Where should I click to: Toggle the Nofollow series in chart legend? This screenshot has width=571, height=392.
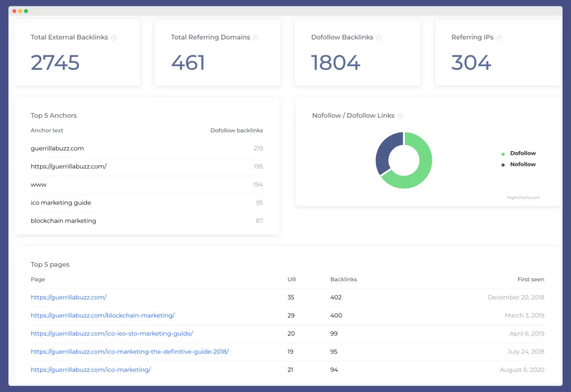pos(522,164)
